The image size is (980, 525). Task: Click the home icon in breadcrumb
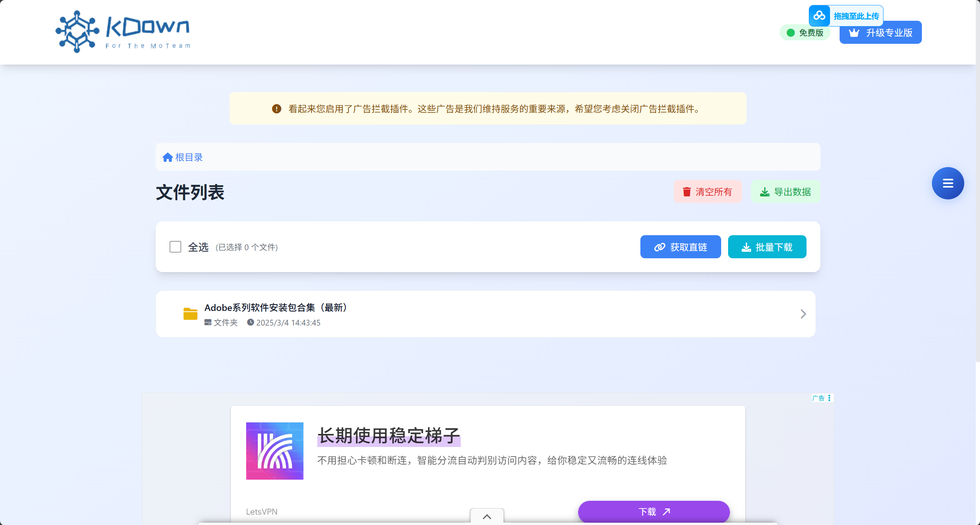tap(167, 157)
